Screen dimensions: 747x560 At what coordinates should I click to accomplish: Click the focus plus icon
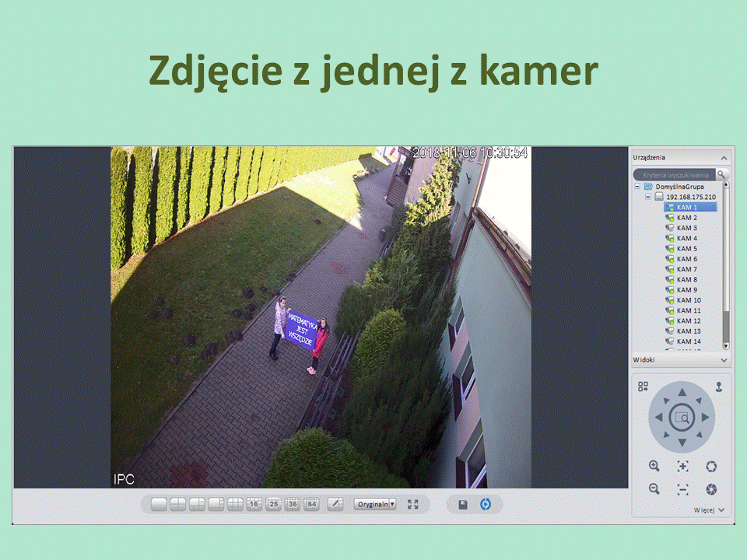tap(682, 466)
